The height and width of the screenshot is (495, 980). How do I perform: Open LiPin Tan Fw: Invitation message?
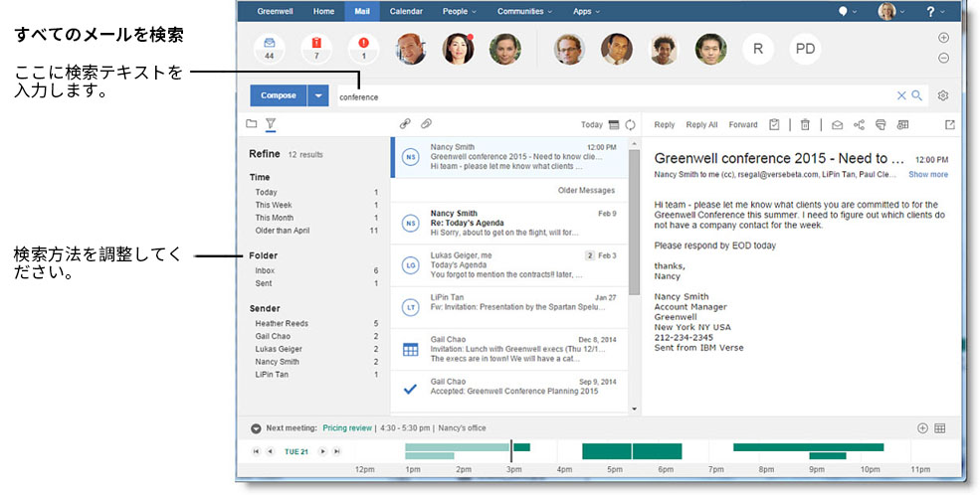[x=509, y=307]
